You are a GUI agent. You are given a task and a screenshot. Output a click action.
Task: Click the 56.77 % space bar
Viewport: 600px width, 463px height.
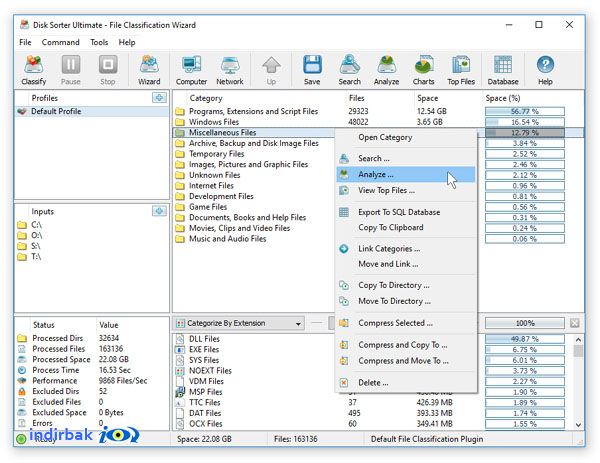pos(525,111)
